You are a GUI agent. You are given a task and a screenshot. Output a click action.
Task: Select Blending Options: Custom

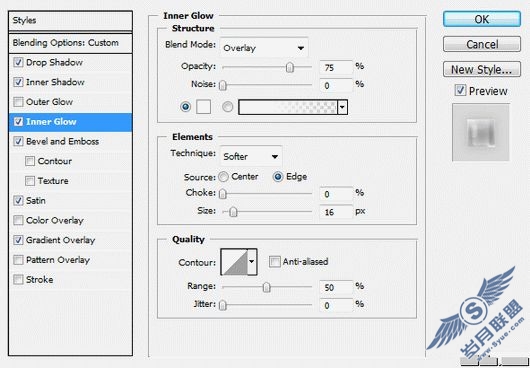pyautogui.click(x=70, y=43)
